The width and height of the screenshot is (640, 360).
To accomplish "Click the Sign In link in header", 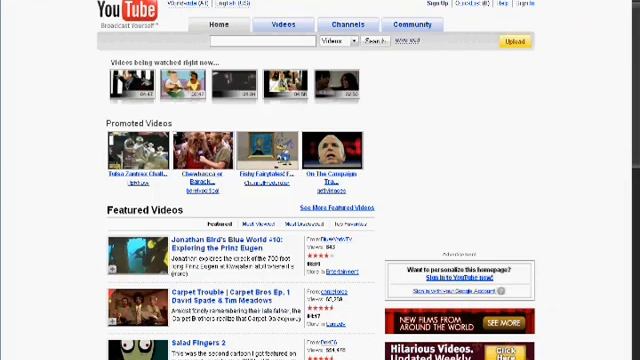I will pos(525,3).
